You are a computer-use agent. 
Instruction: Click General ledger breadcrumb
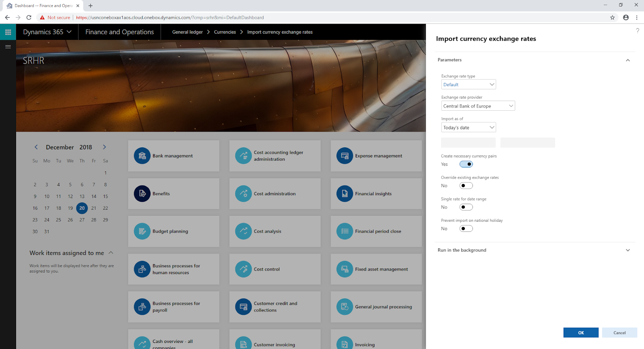tap(188, 32)
